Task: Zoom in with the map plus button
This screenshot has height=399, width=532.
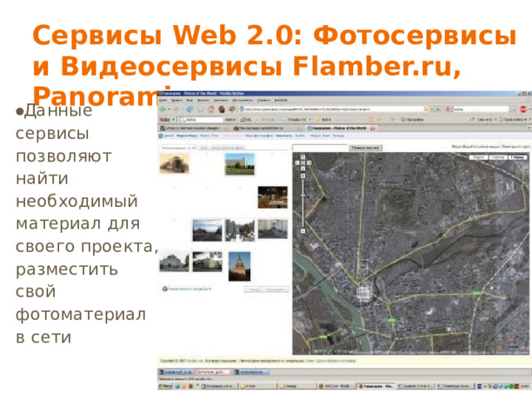Action: [x=303, y=176]
